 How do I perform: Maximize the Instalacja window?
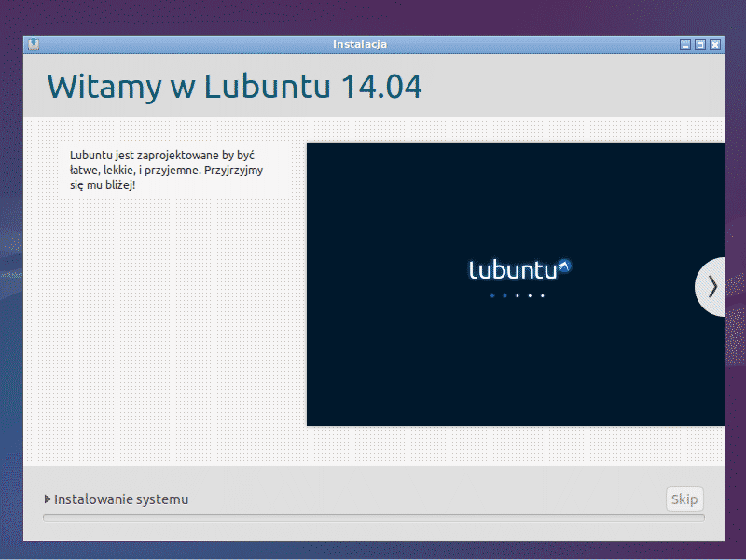click(x=700, y=44)
